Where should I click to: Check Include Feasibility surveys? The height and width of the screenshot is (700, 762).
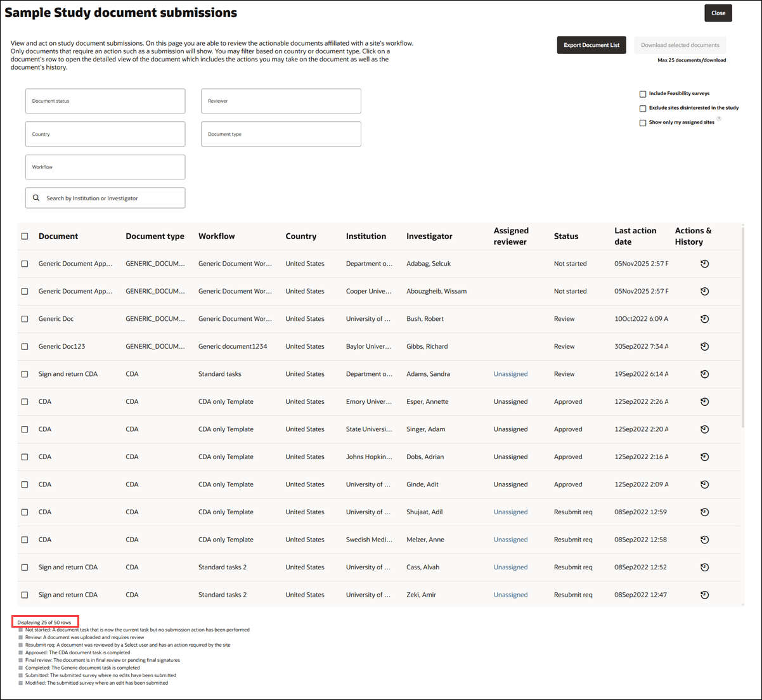(643, 94)
